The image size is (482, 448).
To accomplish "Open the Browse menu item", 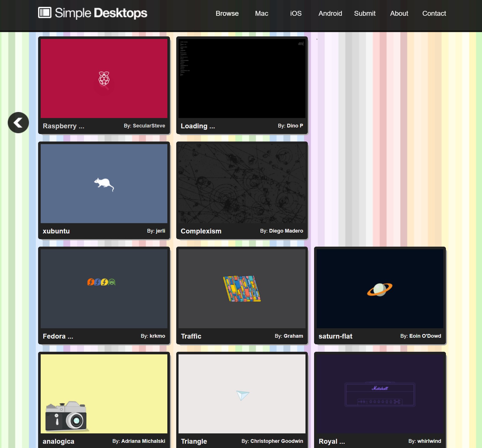I will pos(227,13).
